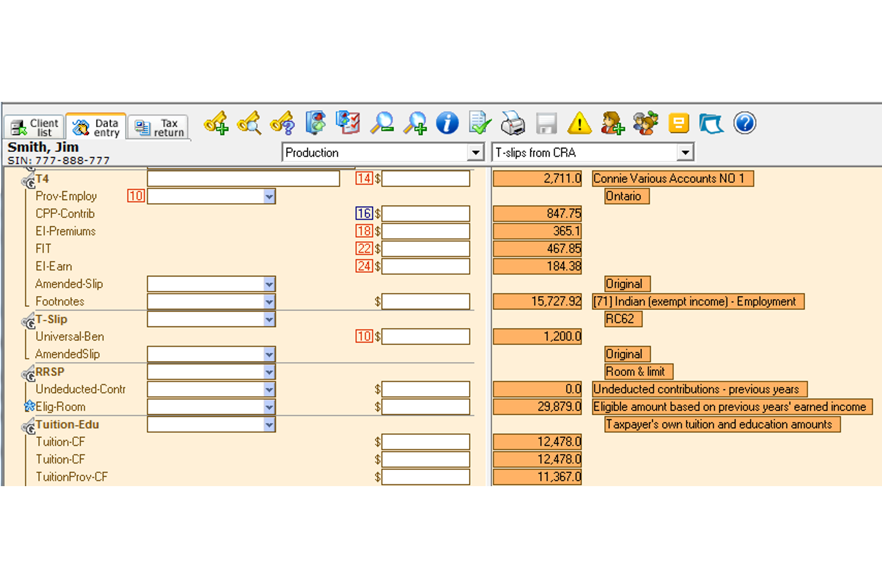
Task: Open the AmendedSlip dropdown under T-Slip
Action: click(211, 354)
